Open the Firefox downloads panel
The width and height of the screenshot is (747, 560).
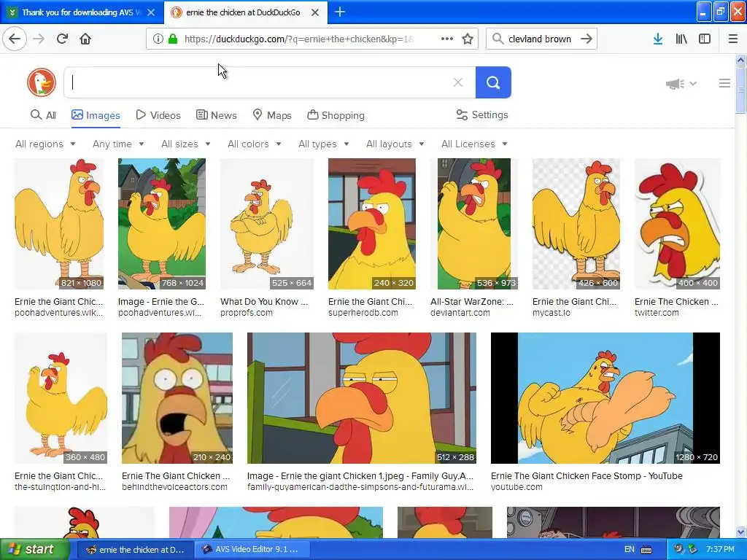[x=658, y=39]
